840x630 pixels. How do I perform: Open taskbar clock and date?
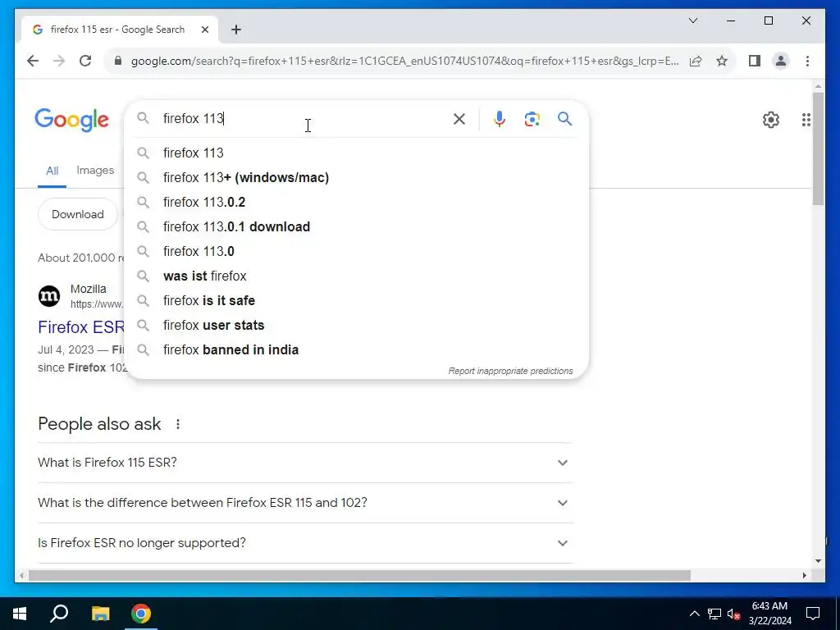click(769, 614)
